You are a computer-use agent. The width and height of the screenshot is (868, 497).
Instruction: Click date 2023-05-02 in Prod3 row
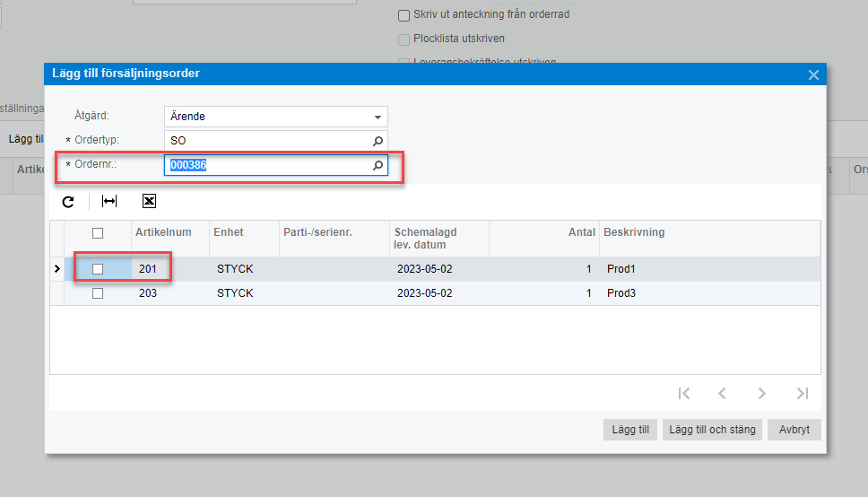coord(439,293)
